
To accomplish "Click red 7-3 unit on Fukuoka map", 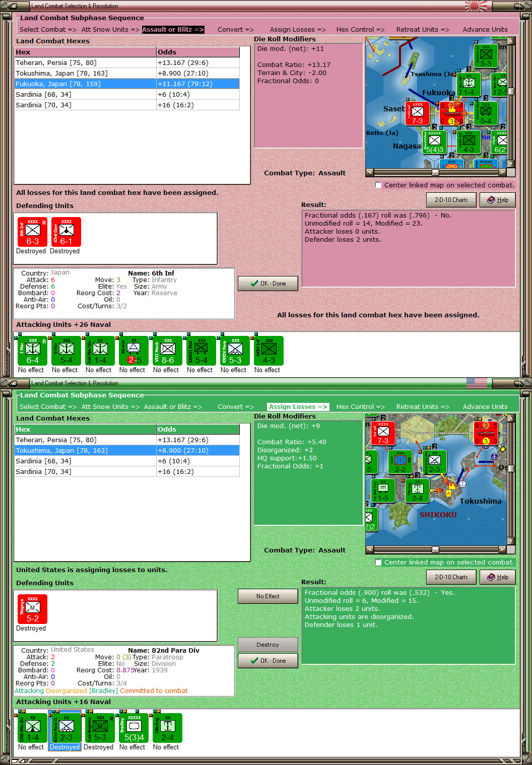I will tap(417, 113).
